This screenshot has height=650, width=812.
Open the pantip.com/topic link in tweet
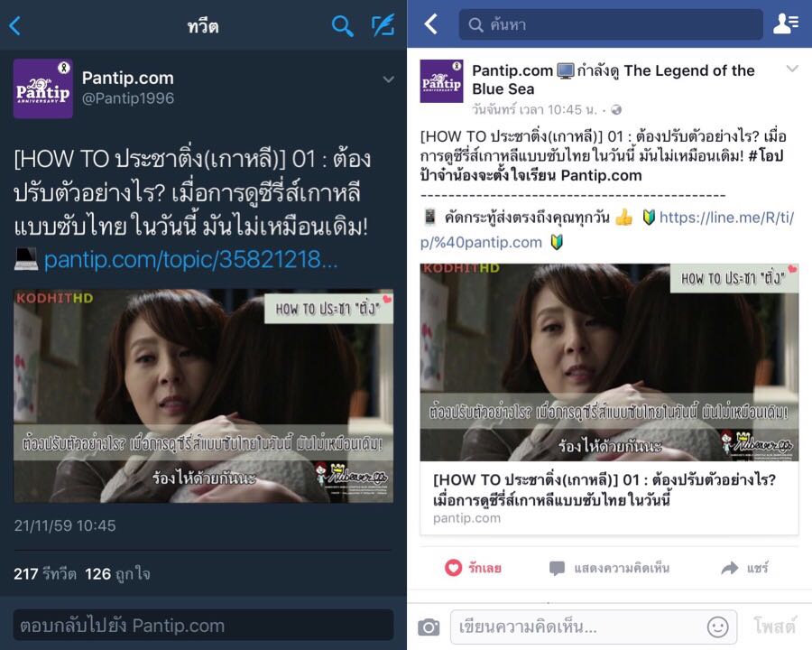click(191, 259)
